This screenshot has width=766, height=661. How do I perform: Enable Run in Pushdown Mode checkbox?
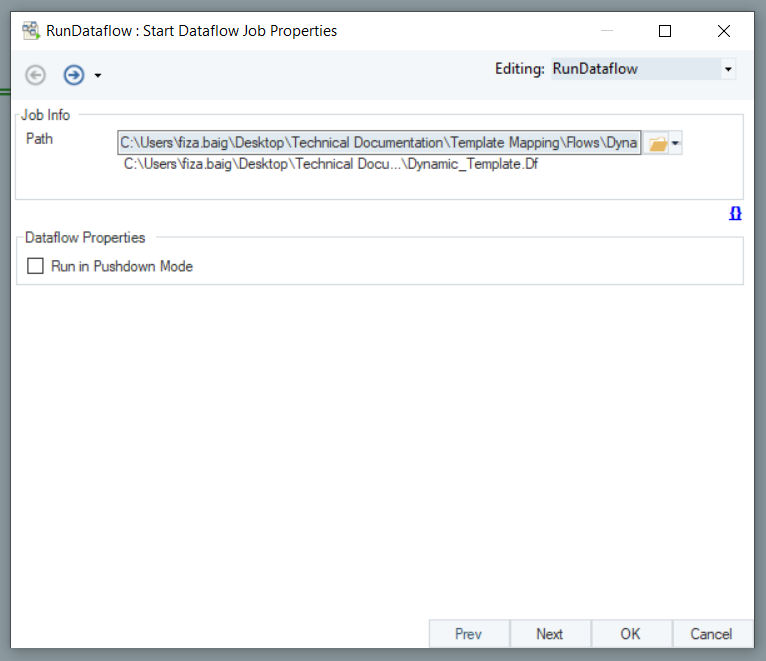point(36,266)
